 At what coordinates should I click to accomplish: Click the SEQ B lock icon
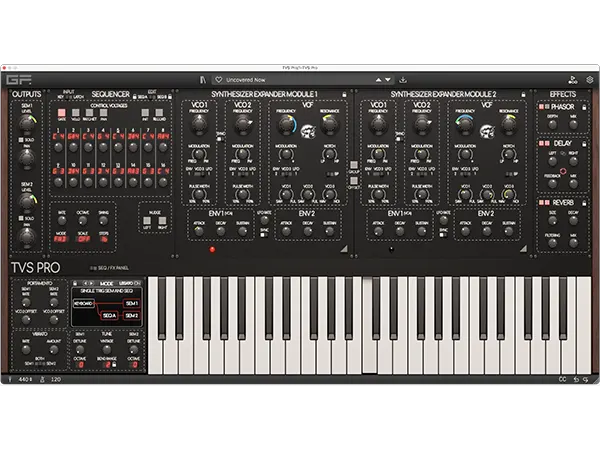click(x=170, y=97)
